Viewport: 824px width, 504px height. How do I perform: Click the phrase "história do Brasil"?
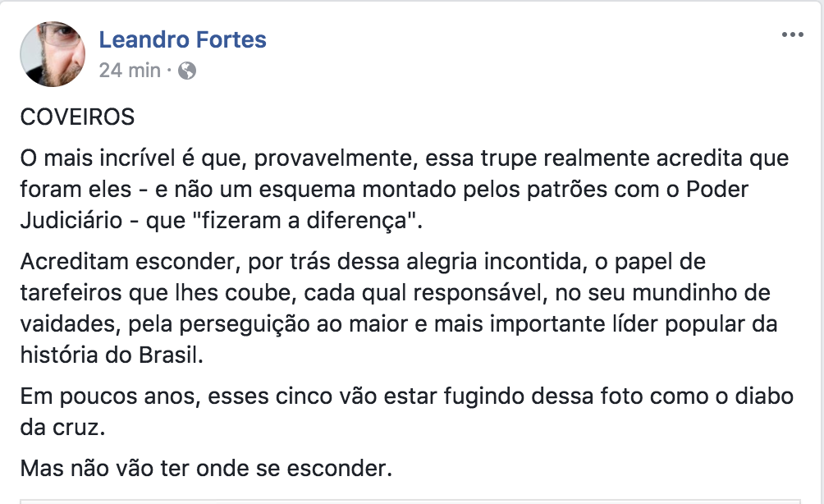112,355
